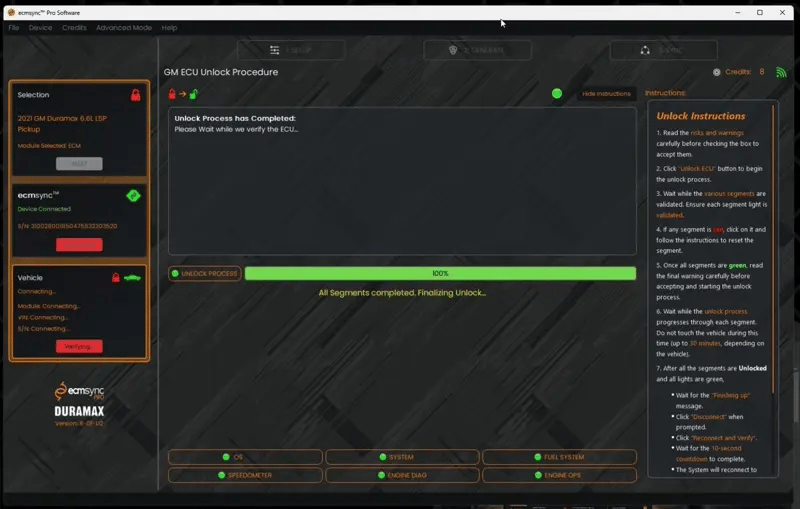Maximize the ecmsync Pro Software window
The height and width of the screenshot is (509, 800).
(760, 12)
